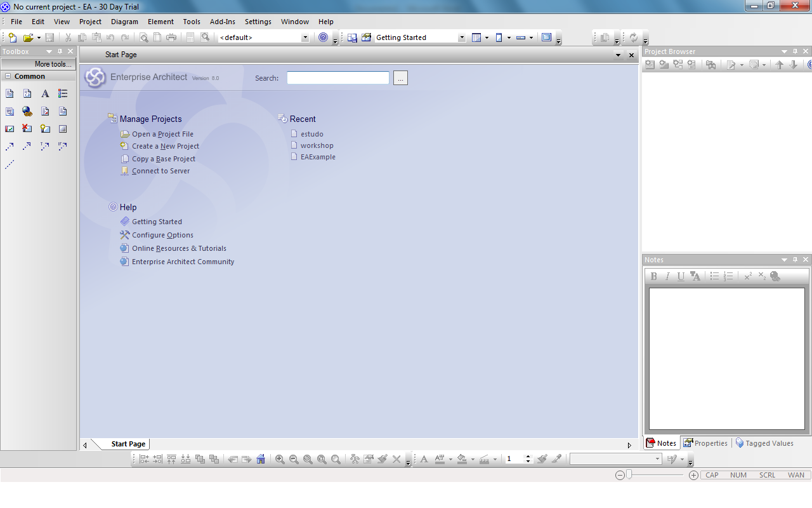Open recent project workshop
This screenshot has width=812, height=508.
click(x=317, y=145)
